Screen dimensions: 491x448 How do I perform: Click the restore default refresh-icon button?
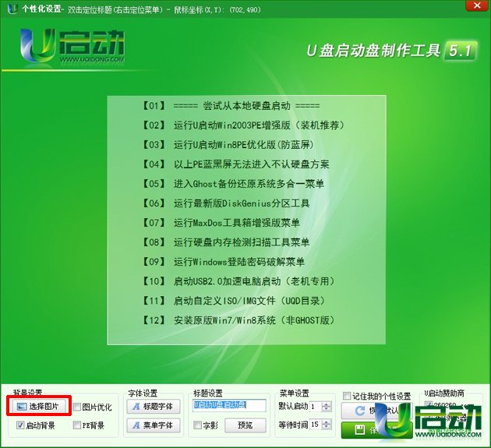(376, 411)
